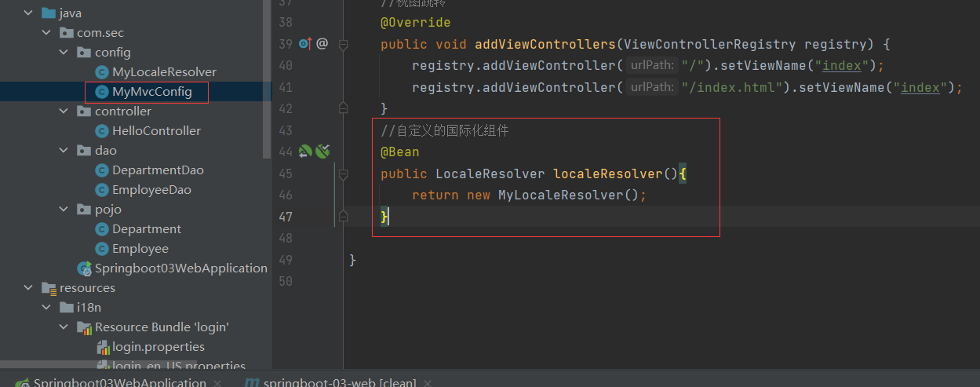Screen dimensions: 980x387
Task: Click the leftmost Spring bean gutter icon on line 44
Action: click(x=305, y=152)
